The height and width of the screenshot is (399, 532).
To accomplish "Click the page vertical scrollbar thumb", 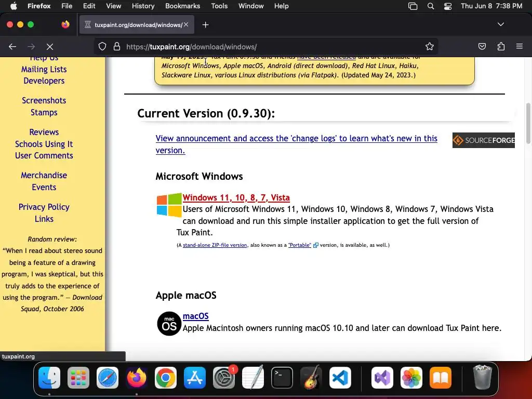I will pos(528,123).
